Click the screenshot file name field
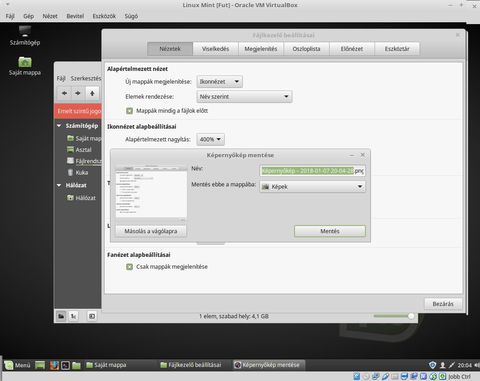480x381 pixels. (312, 171)
